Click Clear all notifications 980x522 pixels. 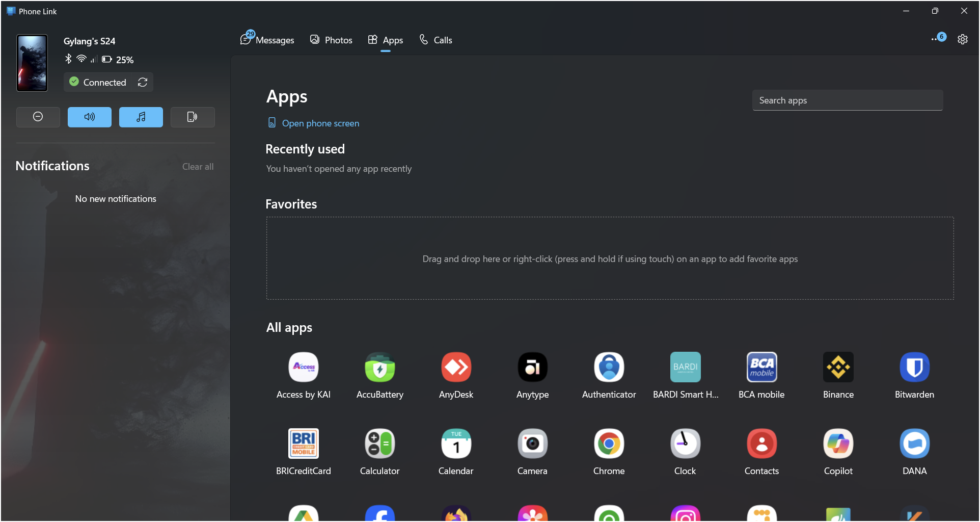tap(198, 167)
